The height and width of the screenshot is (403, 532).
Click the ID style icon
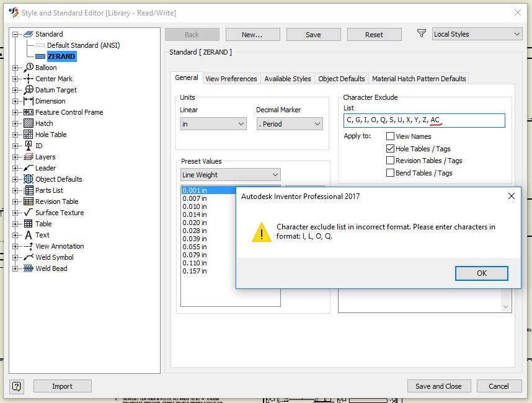pyautogui.click(x=29, y=146)
